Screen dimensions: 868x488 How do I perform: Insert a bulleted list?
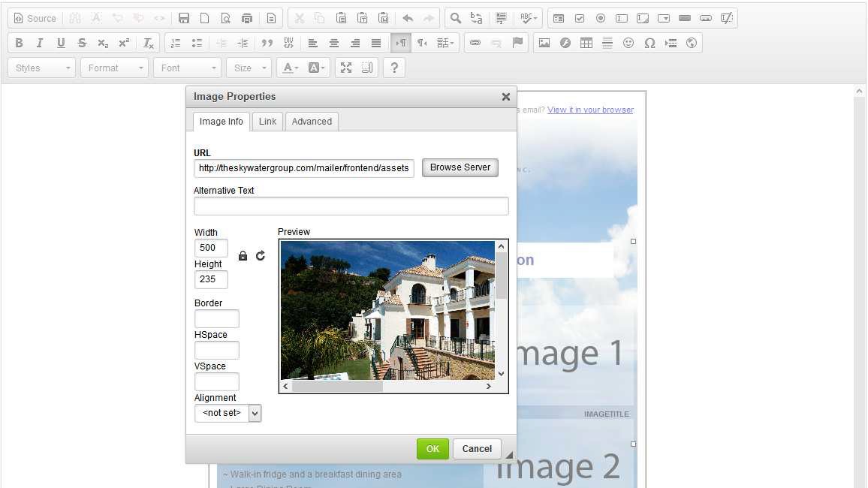[x=197, y=43]
